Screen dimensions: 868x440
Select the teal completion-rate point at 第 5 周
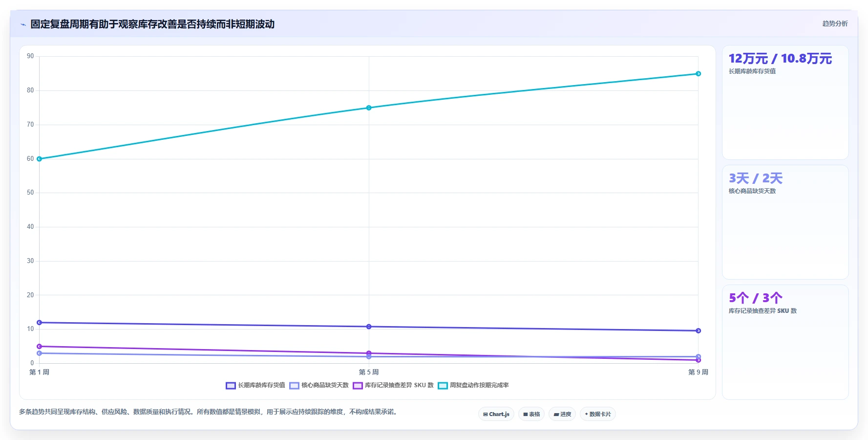point(369,108)
